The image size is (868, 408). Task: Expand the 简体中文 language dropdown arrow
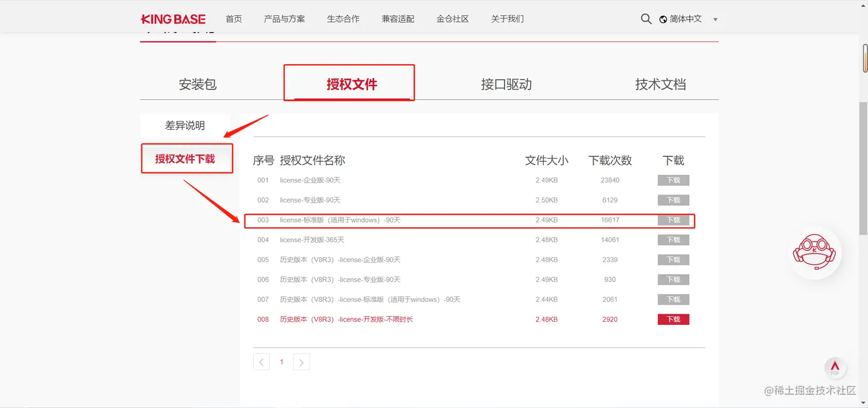point(715,20)
